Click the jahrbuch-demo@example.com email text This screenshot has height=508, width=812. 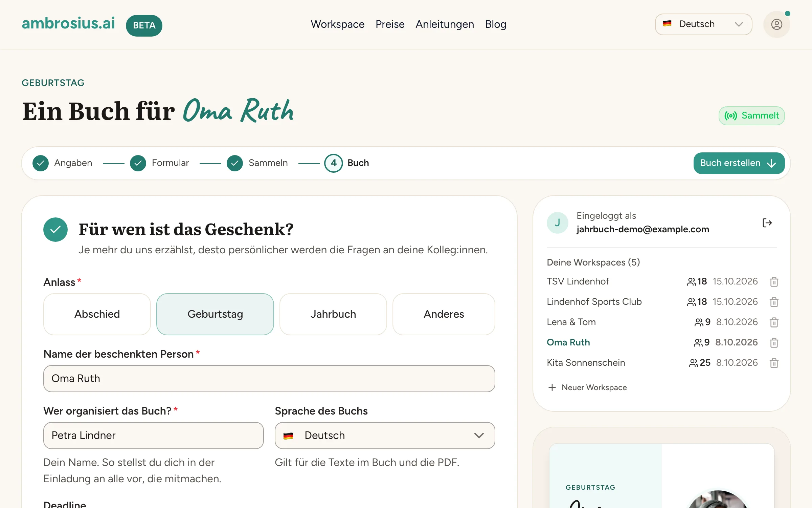643,229
